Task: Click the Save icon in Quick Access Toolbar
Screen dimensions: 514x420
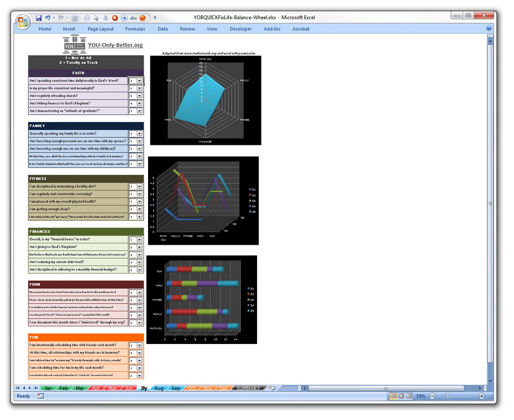Action: (x=39, y=18)
